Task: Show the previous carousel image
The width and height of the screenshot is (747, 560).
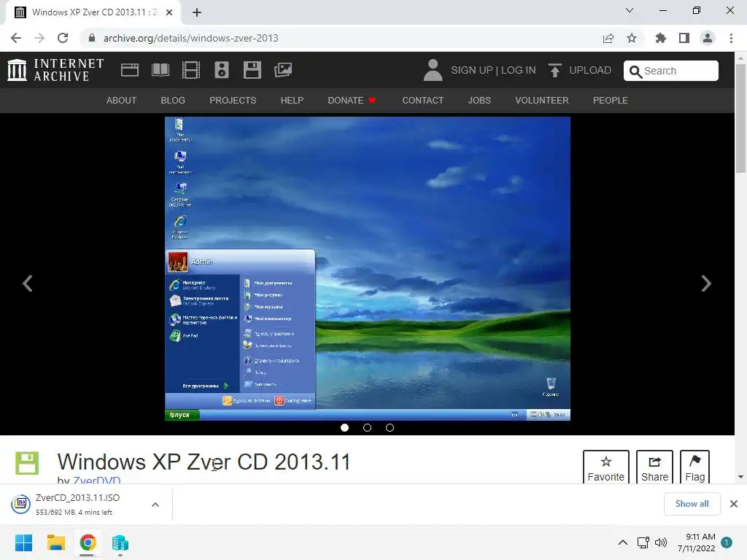Action: click(28, 284)
